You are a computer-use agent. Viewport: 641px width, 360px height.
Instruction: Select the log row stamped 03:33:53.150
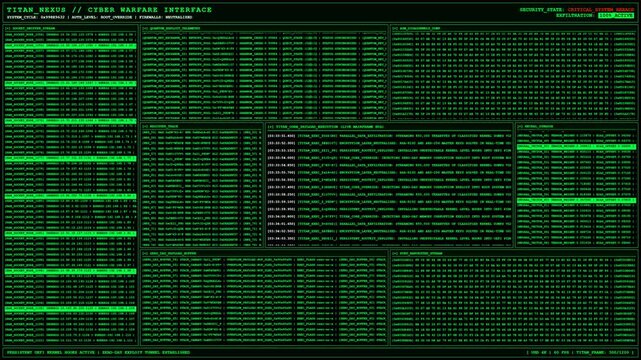[x=389, y=151]
